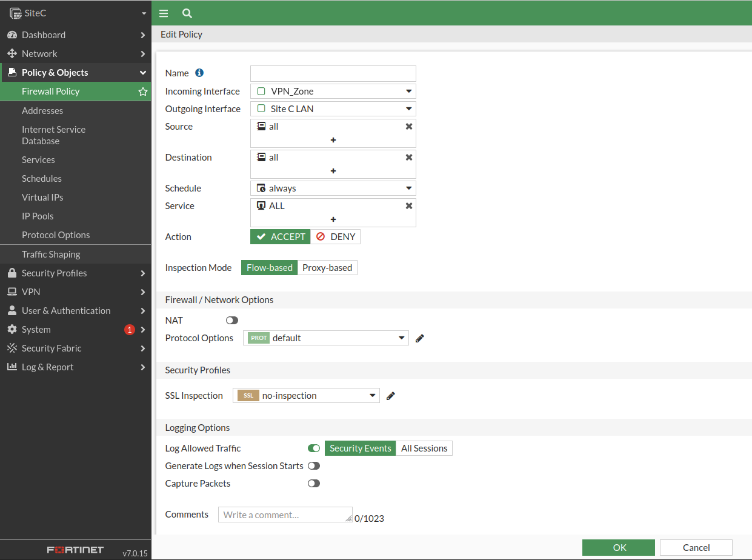Open the Schedule dropdown showing always
This screenshot has width=752, height=560.
333,188
